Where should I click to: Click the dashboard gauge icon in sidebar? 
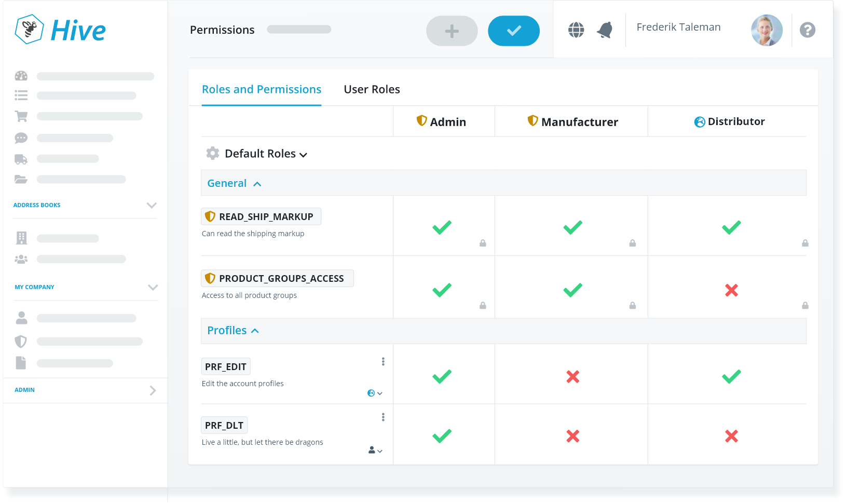21,76
